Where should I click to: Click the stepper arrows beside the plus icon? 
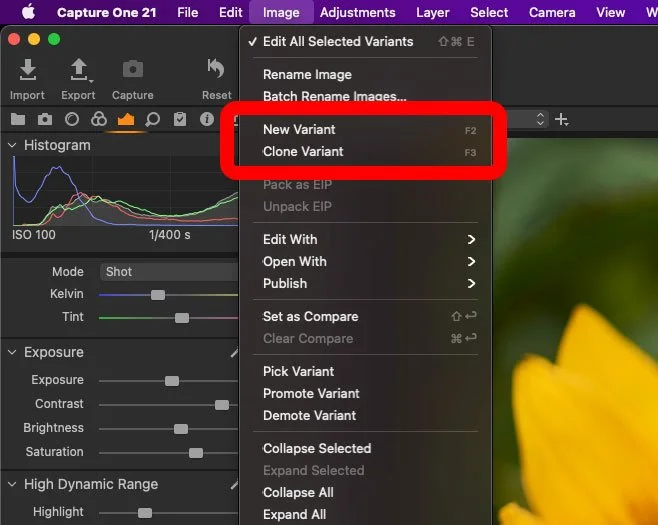(540, 119)
